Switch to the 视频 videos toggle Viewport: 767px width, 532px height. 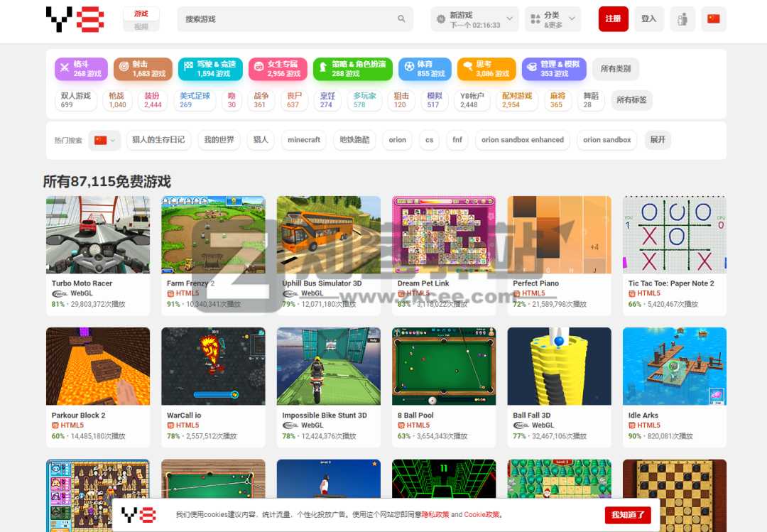click(141, 26)
